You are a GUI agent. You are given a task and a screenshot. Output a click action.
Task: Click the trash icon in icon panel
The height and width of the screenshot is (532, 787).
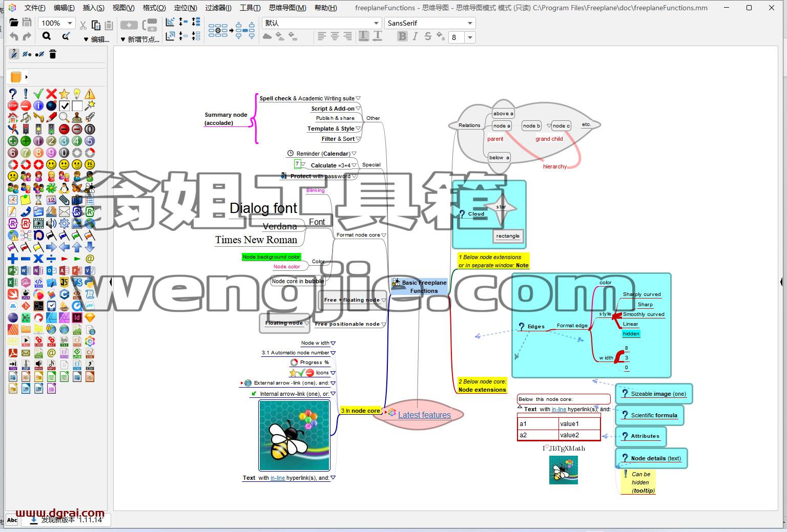click(x=52, y=54)
